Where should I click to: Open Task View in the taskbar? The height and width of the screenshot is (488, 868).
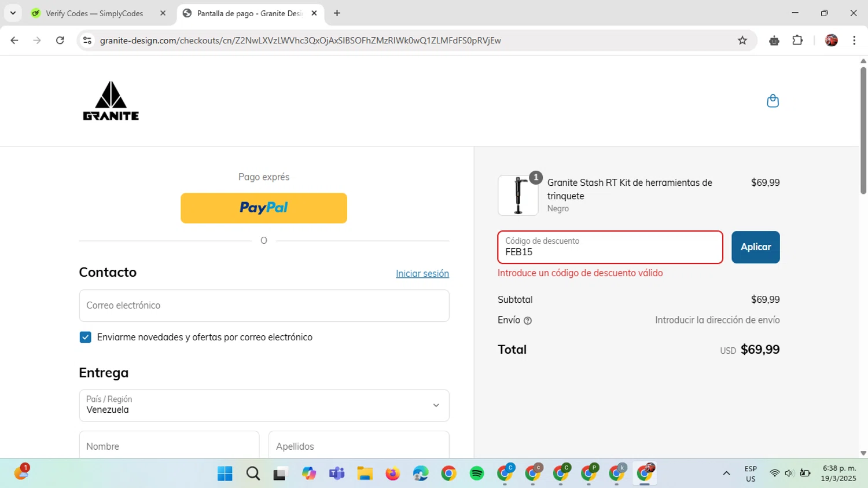(x=281, y=474)
